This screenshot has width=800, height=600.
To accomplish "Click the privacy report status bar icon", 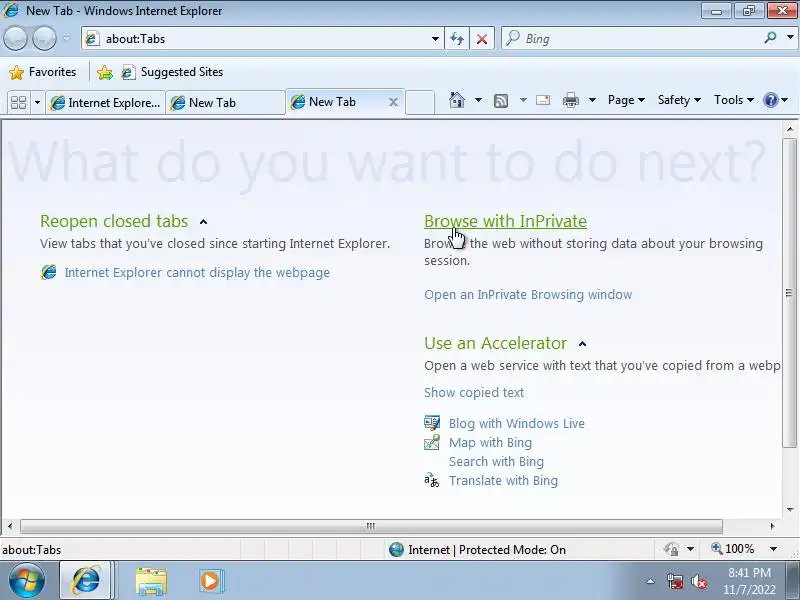I will 671,549.
